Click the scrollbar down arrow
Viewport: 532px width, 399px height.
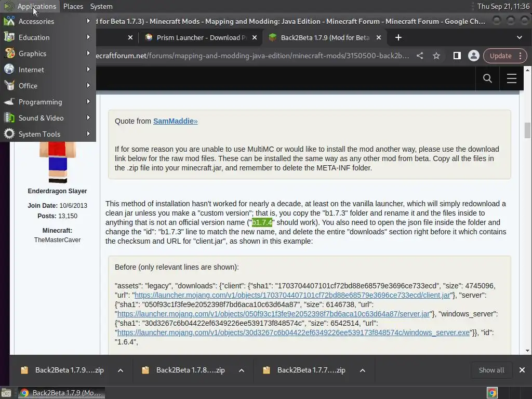coord(527,351)
